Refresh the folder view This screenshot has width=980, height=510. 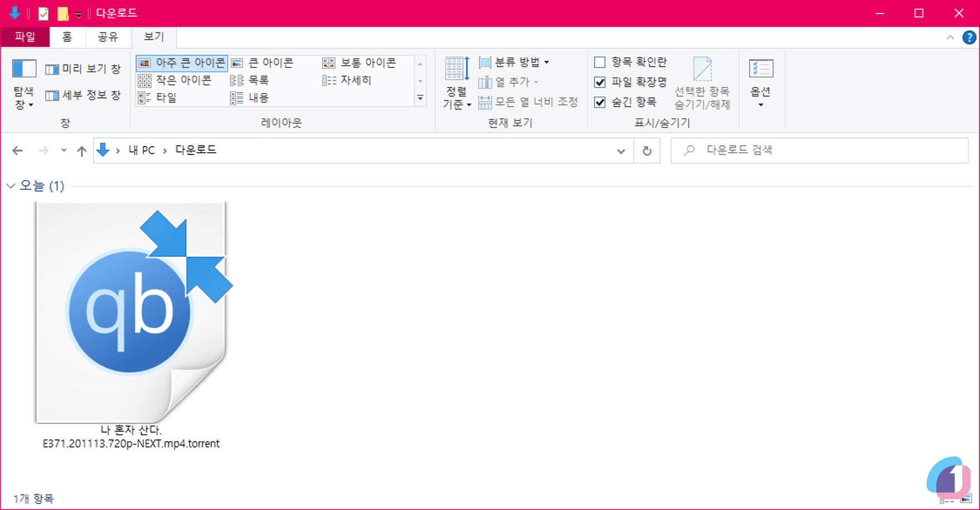pos(647,151)
